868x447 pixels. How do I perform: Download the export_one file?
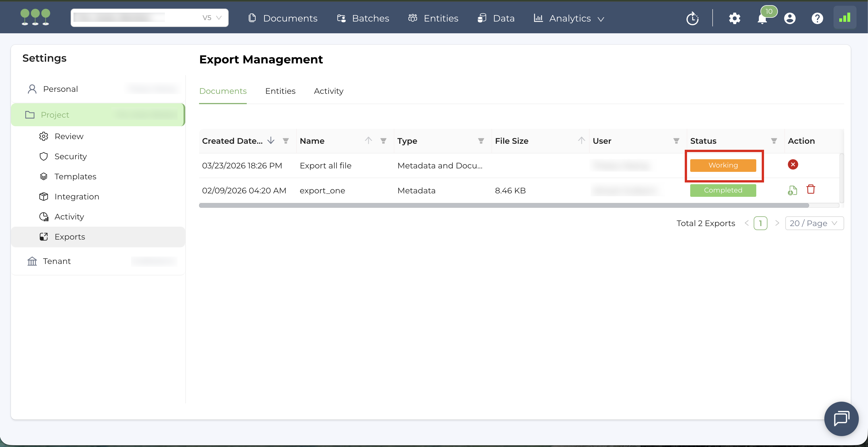pos(792,190)
